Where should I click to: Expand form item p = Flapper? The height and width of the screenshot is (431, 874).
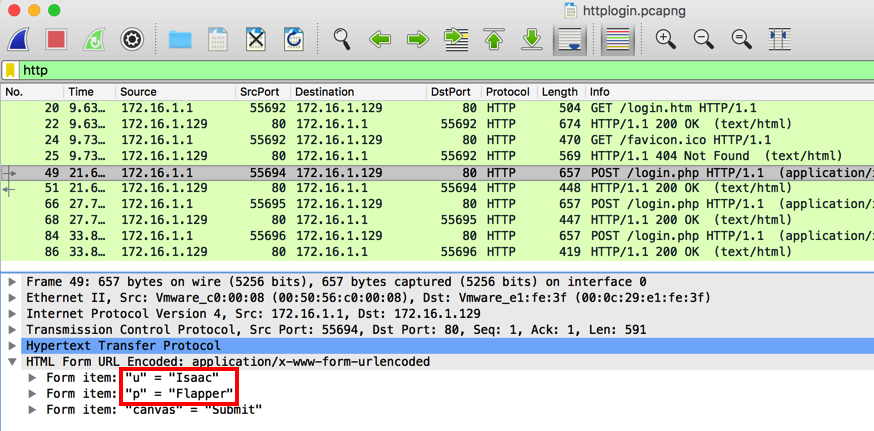[x=33, y=395]
